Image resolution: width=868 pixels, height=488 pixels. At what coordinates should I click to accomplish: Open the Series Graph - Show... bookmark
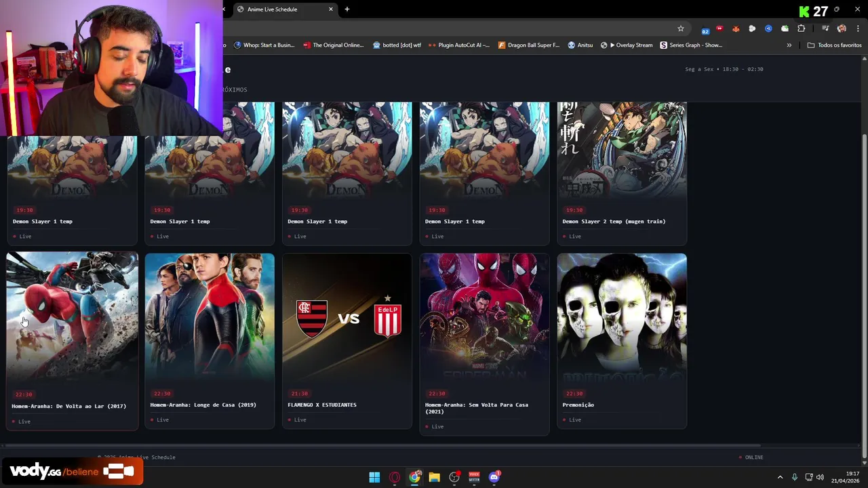click(691, 45)
